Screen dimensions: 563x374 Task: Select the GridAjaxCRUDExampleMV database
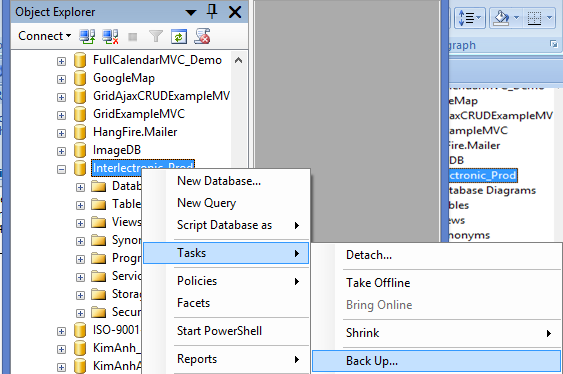pos(161,96)
